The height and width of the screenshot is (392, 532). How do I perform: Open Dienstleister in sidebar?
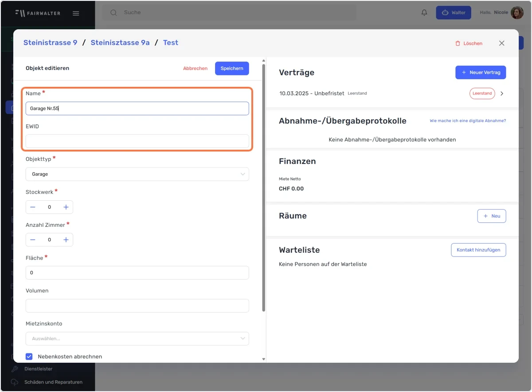(x=38, y=369)
